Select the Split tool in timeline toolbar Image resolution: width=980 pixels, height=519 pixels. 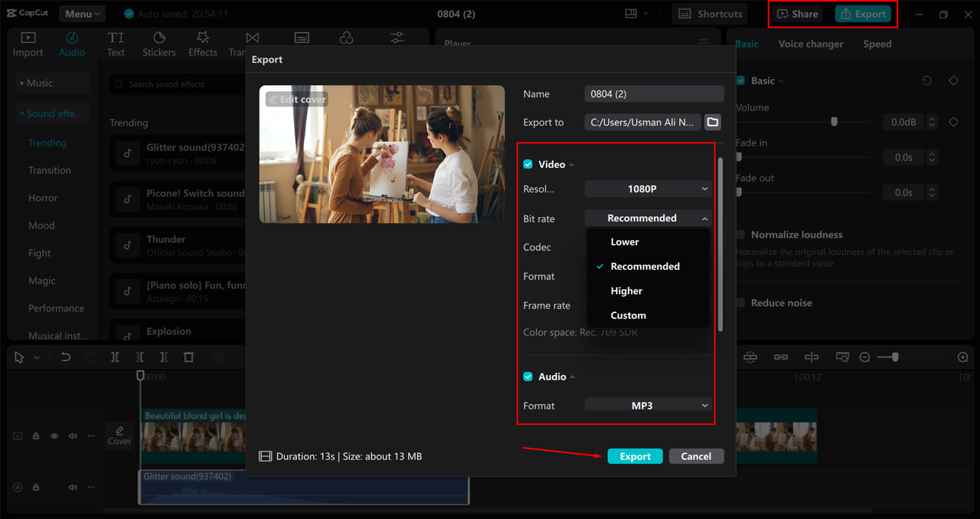115,357
